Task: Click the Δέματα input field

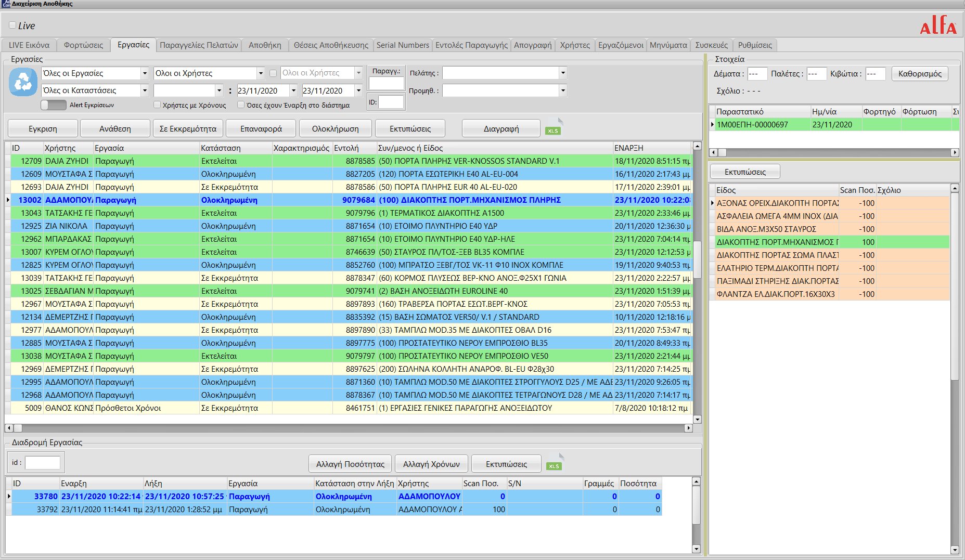Action: pyautogui.click(x=757, y=73)
